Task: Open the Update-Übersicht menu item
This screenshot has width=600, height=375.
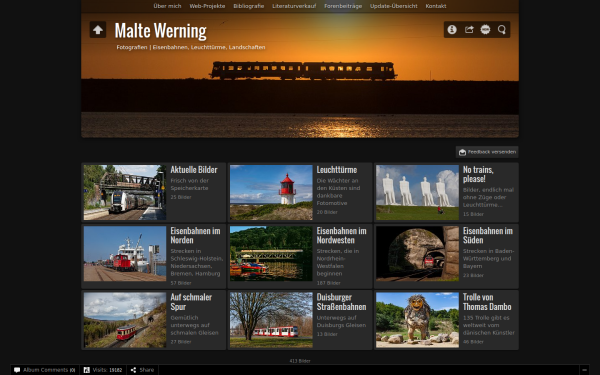Action: point(393,6)
